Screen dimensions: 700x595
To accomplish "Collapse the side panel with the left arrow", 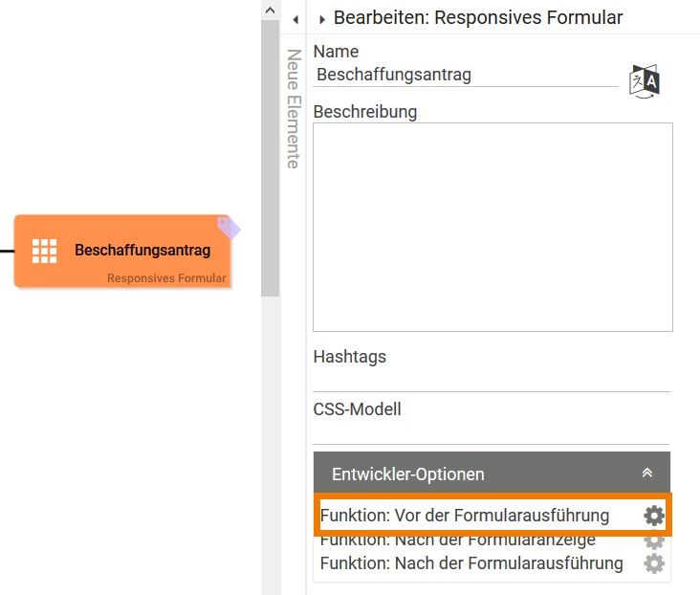I will (295, 19).
